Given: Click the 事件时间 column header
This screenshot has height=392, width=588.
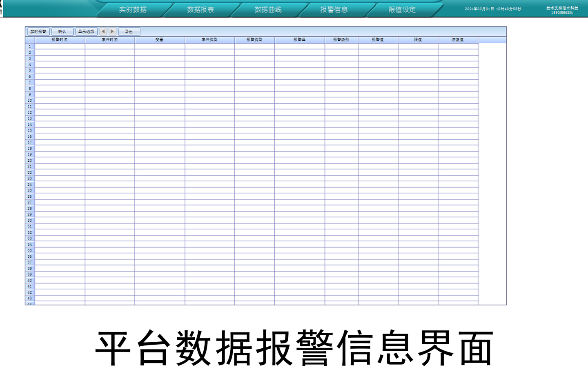Looking at the screenshot, I should pos(110,40).
